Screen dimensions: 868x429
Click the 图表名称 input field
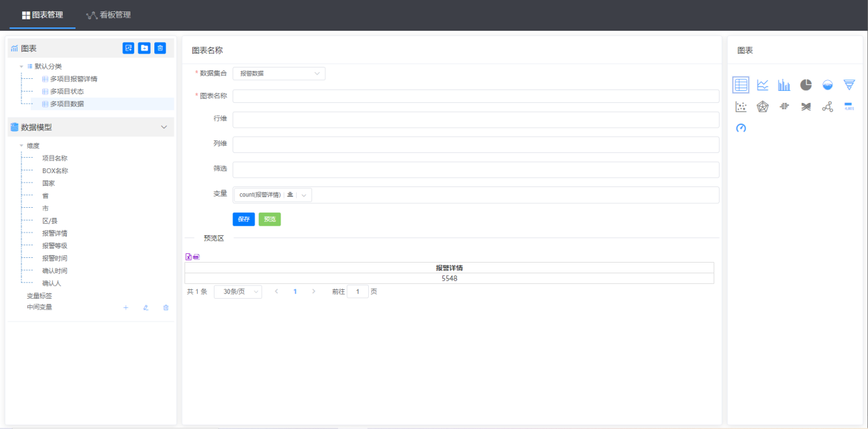(476, 96)
